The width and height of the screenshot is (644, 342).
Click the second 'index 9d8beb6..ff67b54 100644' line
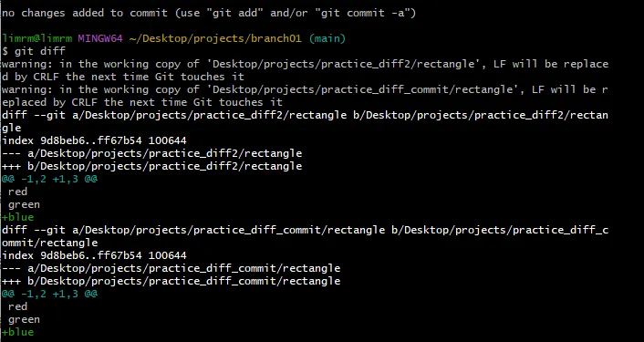[x=94, y=255]
